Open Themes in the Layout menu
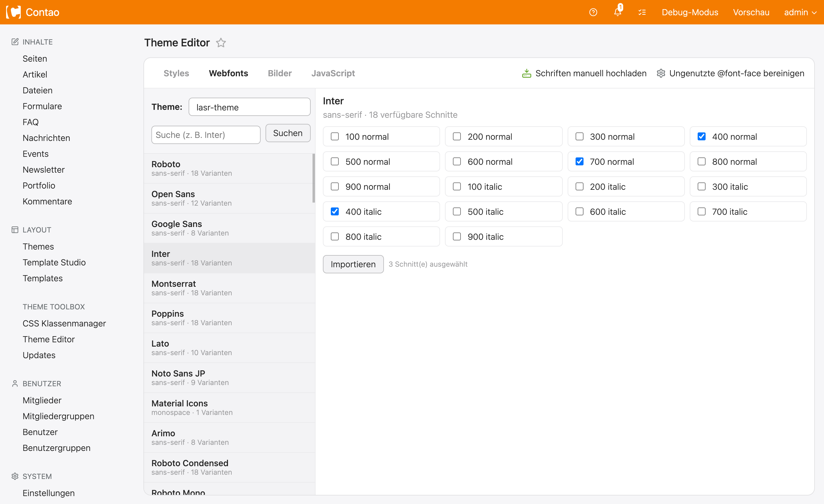Screen dimensions: 824x504 (38, 246)
